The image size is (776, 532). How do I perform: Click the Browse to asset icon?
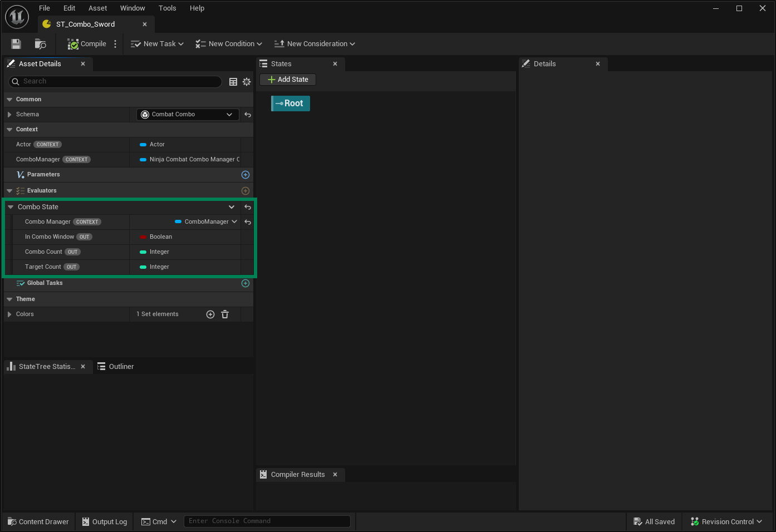(40, 44)
